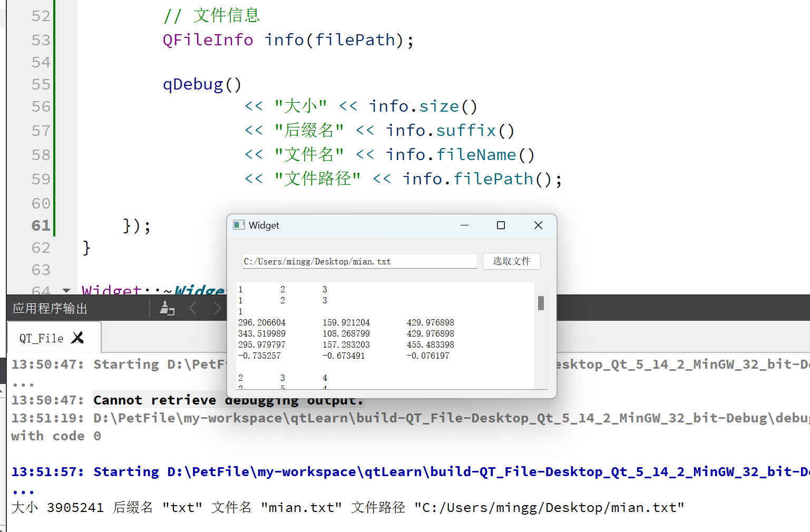Image resolution: width=810 pixels, height=532 pixels.
Task: Click the 13:51:19 output line
Action: [x=411, y=418]
